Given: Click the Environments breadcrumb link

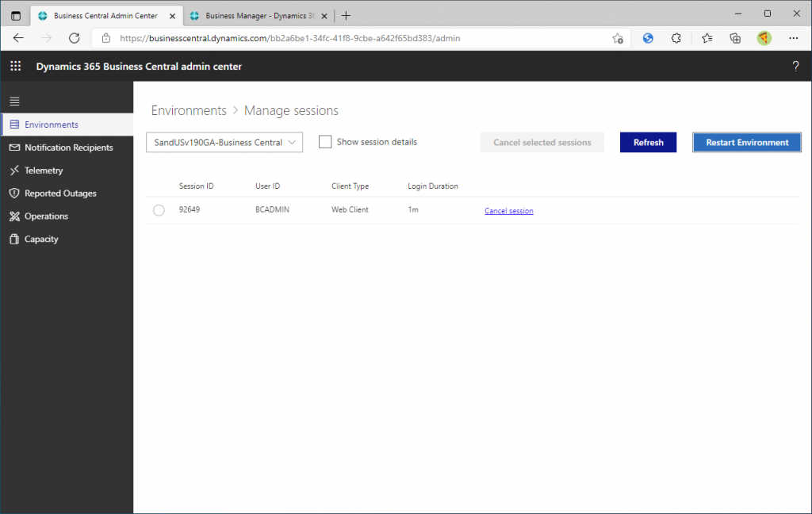Looking at the screenshot, I should pos(189,111).
